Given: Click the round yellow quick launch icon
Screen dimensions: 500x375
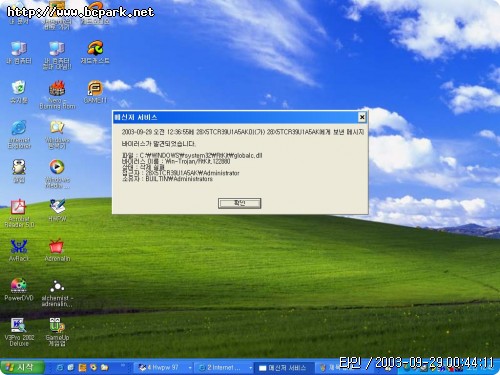Looking at the screenshot, I should point(93,368).
